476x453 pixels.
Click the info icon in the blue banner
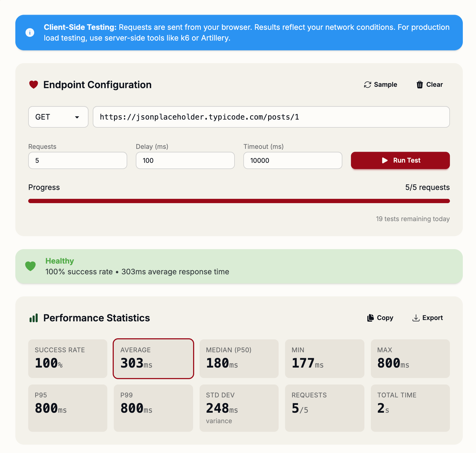tap(30, 32)
